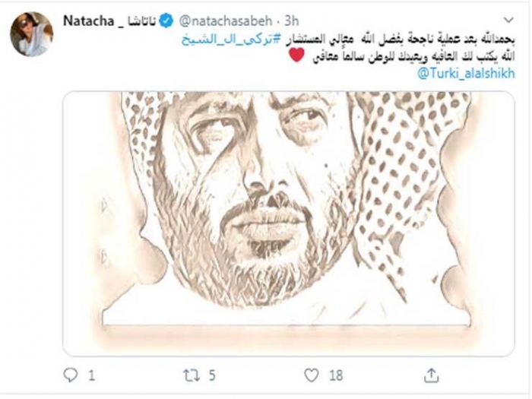The image size is (532, 399).
Task: Click the reply count 1
Action: [92, 375]
